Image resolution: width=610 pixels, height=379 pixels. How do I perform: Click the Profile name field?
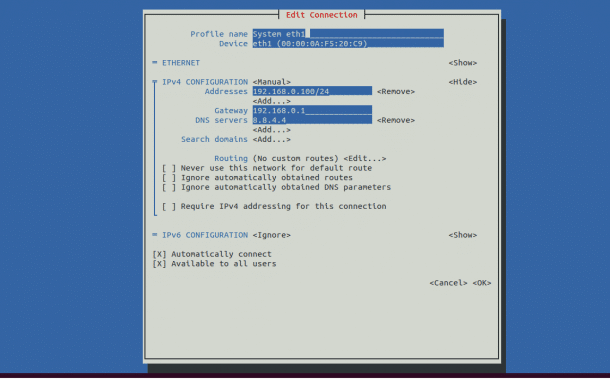tap(348, 34)
